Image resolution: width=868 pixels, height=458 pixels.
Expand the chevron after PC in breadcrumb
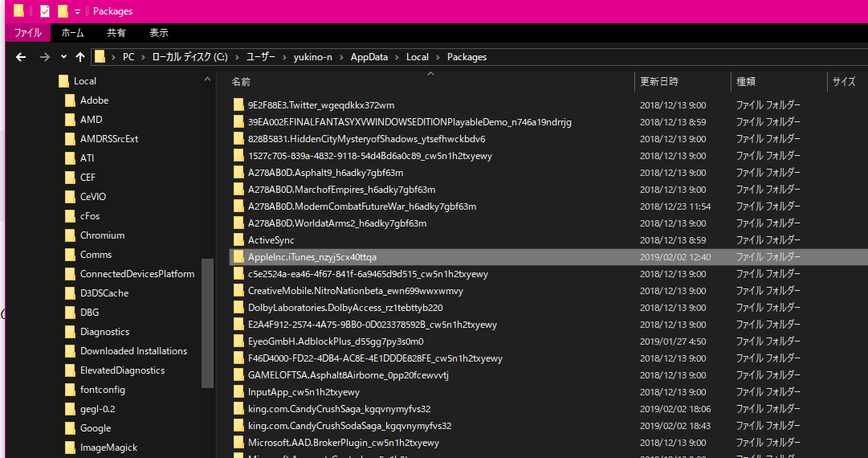tap(143, 57)
